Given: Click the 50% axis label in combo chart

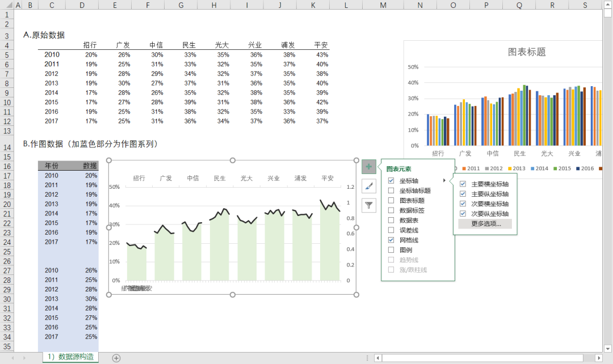Looking at the screenshot, I should pyautogui.click(x=114, y=187).
